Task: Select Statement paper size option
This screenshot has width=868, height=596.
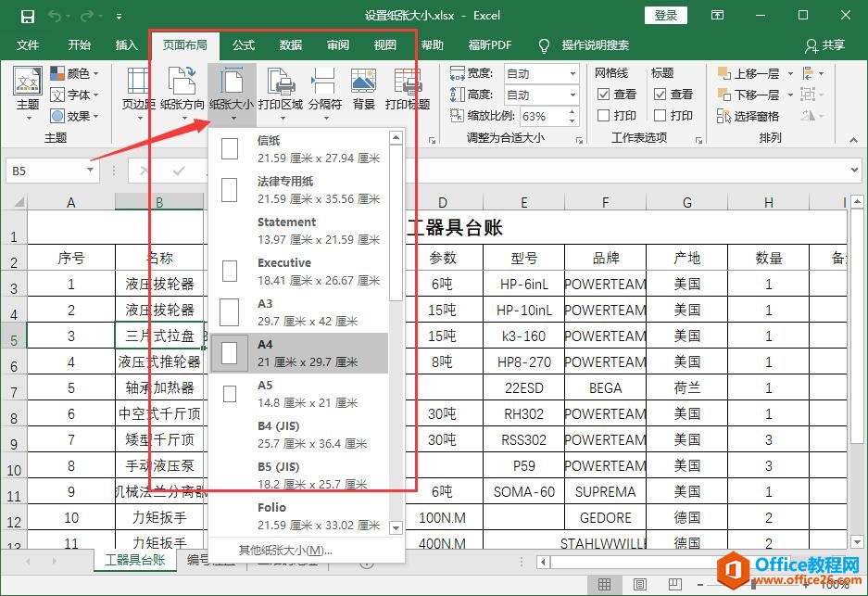Action: click(x=299, y=231)
